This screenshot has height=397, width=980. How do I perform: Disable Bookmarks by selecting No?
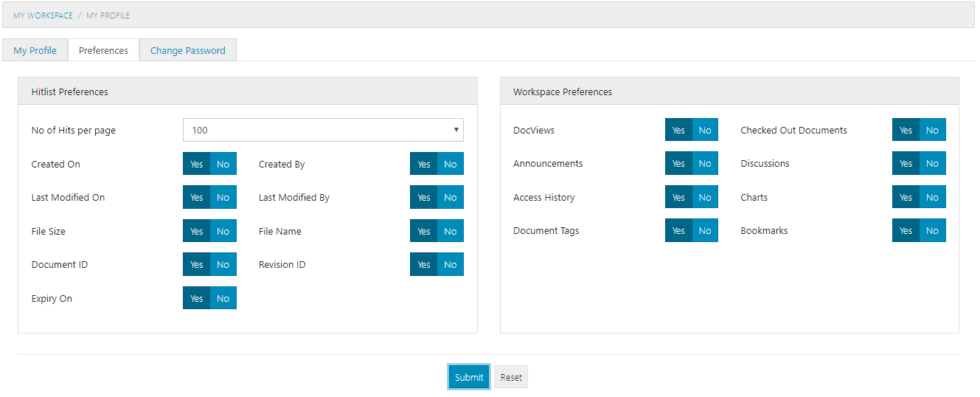point(932,231)
